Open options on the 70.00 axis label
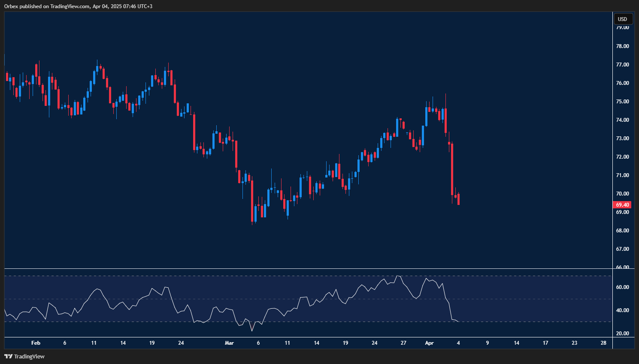639x364 pixels. 622,193
